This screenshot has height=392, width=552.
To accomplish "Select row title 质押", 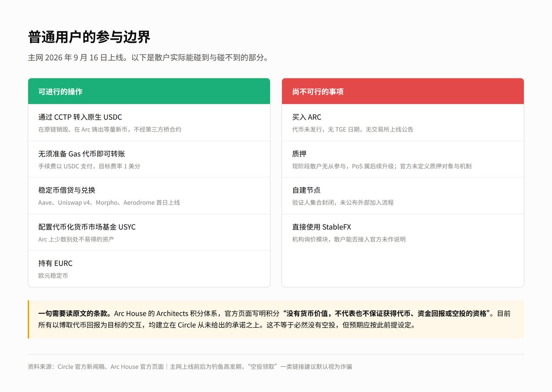I will (x=299, y=154).
